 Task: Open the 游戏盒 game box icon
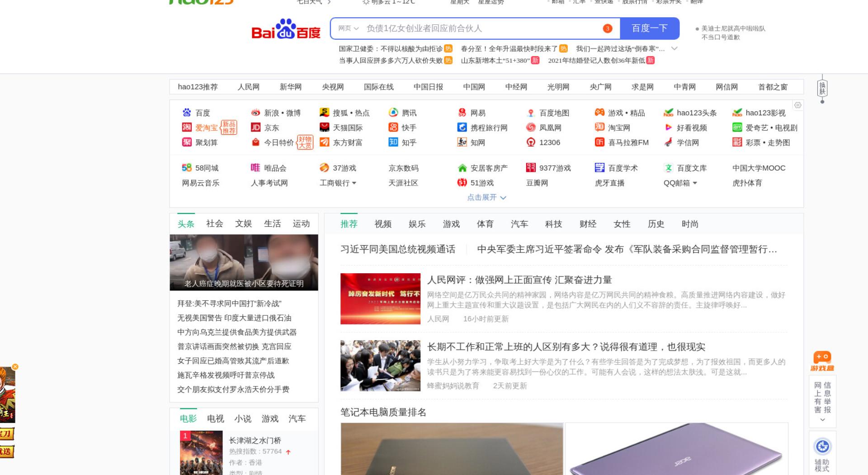pos(822,361)
